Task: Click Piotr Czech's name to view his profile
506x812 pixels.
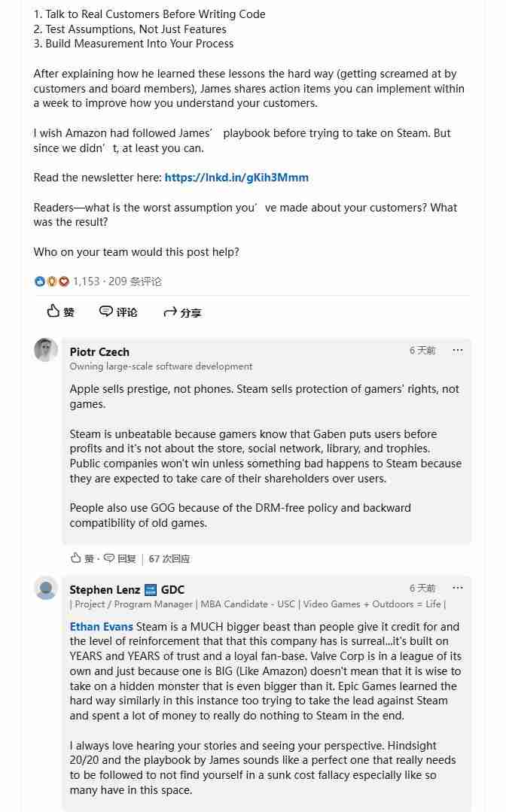Action: point(99,351)
